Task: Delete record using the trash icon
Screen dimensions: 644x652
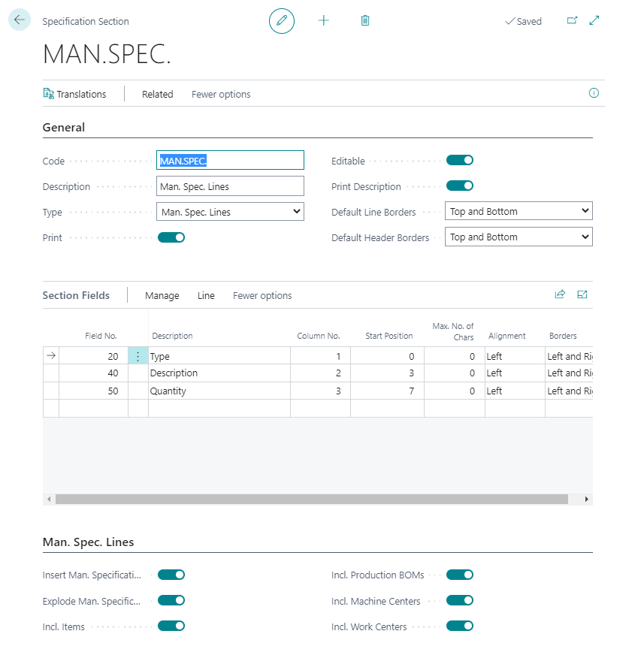Action: tap(365, 20)
